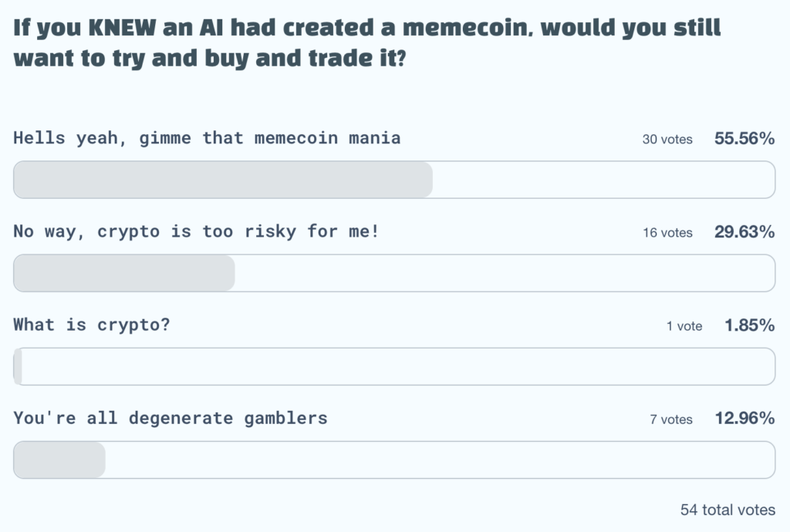Click the poll question heading text
The image size is (790, 532).
click(366, 42)
